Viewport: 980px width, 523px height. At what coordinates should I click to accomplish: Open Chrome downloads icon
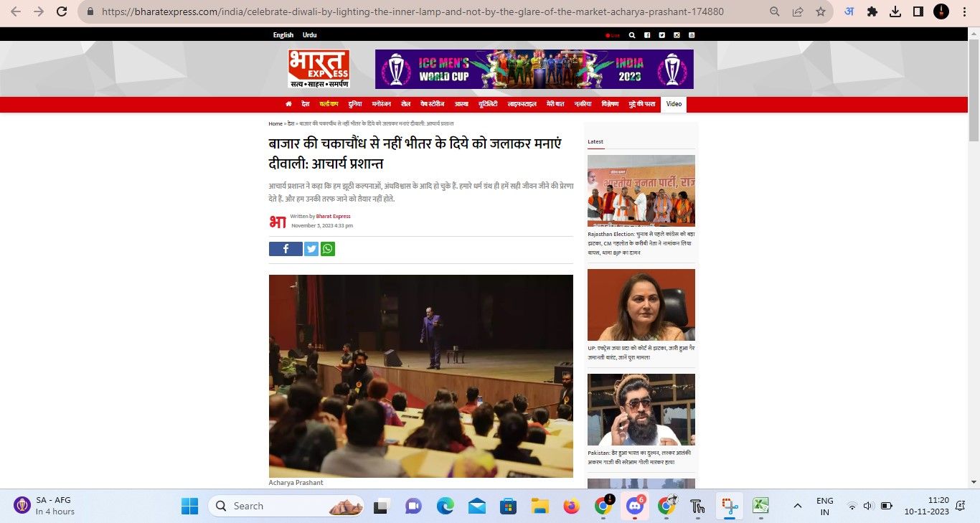tap(895, 11)
